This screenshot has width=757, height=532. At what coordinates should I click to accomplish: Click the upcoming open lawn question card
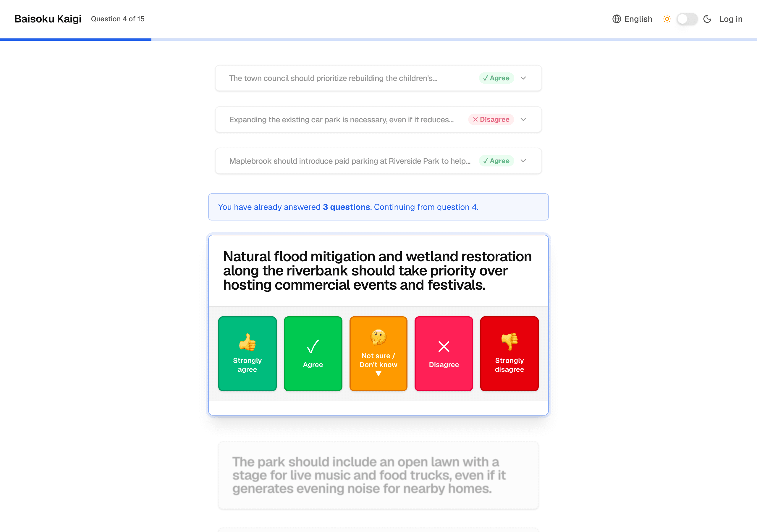pyautogui.click(x=378, y=475)
